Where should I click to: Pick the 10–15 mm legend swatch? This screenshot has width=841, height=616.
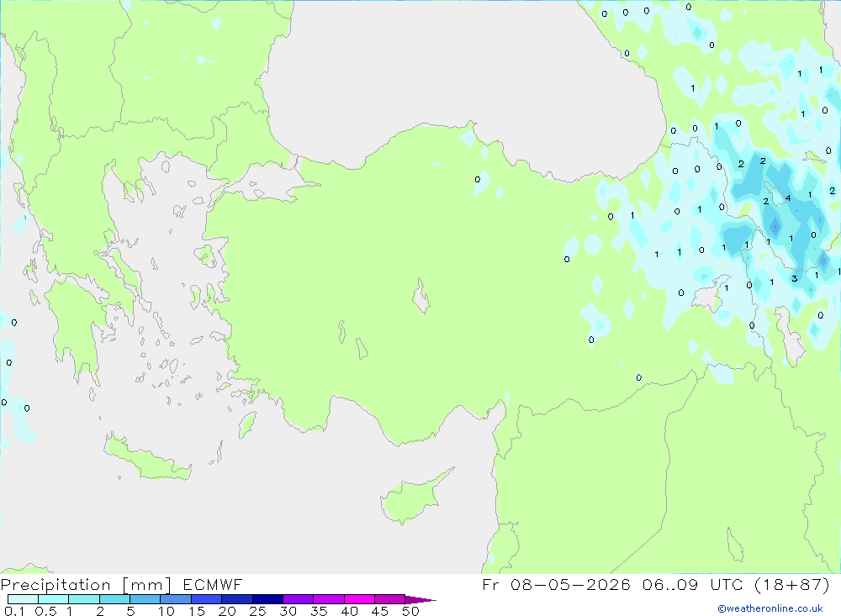176,599
